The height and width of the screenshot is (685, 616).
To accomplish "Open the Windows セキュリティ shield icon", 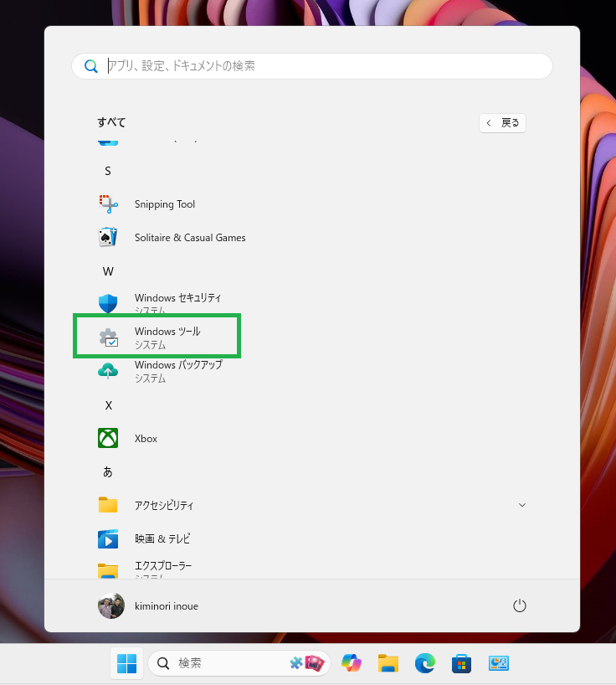I will (x=108, y=303).
